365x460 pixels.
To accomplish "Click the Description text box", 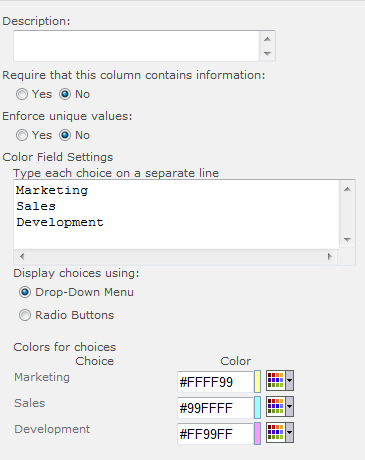I will [x=137, y=46].
